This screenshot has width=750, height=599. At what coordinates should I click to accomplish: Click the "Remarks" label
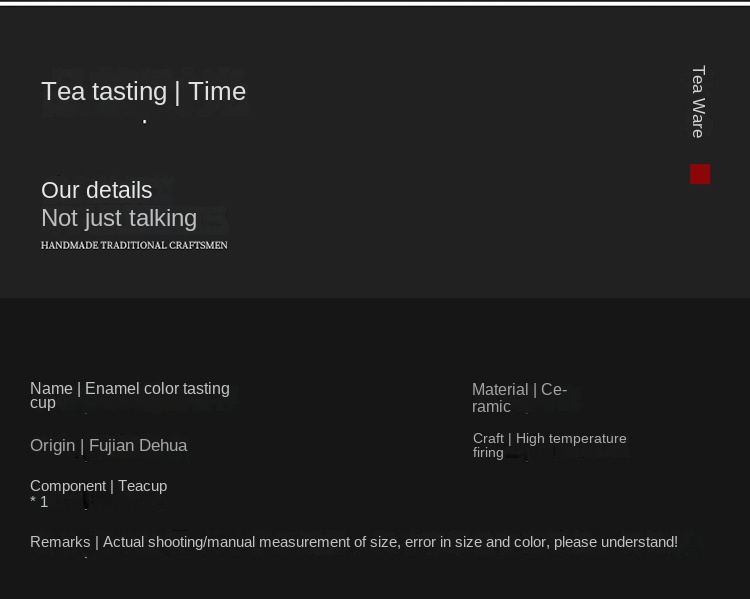60,542
